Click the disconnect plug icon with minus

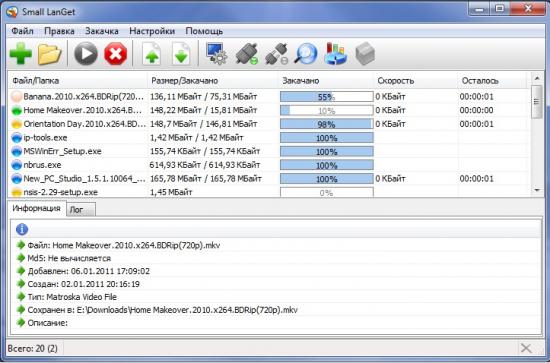tap(276, 54)
